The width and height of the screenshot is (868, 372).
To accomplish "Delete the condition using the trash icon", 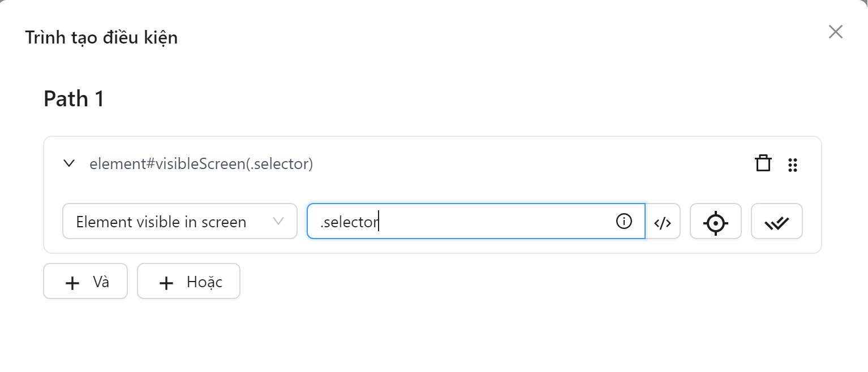I will point(763,163).
